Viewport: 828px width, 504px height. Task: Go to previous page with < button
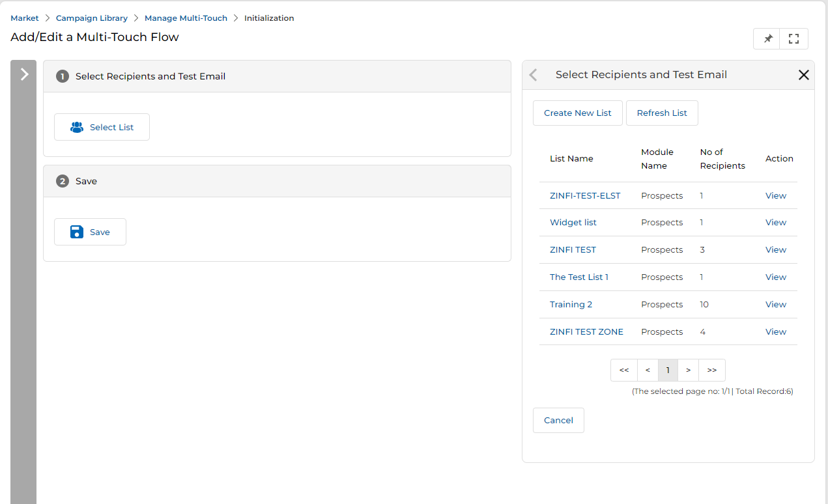[x=648, y=370]
